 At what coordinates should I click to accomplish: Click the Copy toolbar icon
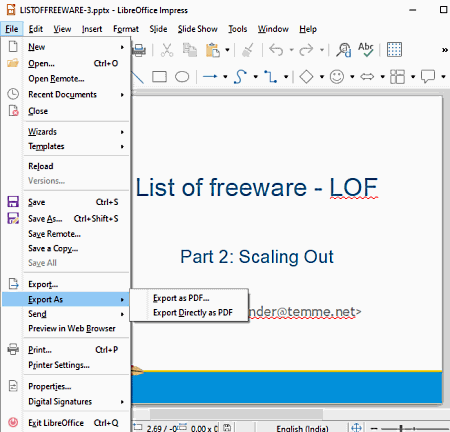coord(190,50)
